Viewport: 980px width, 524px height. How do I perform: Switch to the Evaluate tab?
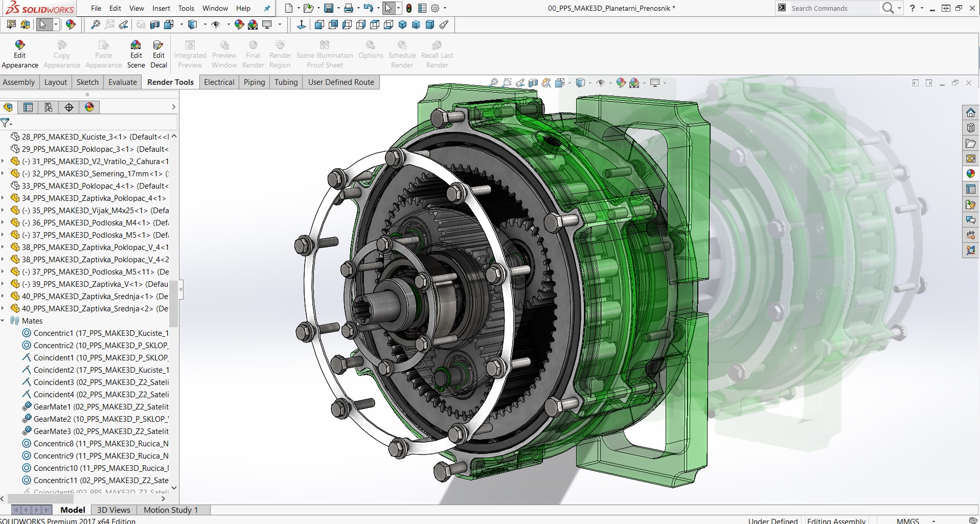click(123, 82)
